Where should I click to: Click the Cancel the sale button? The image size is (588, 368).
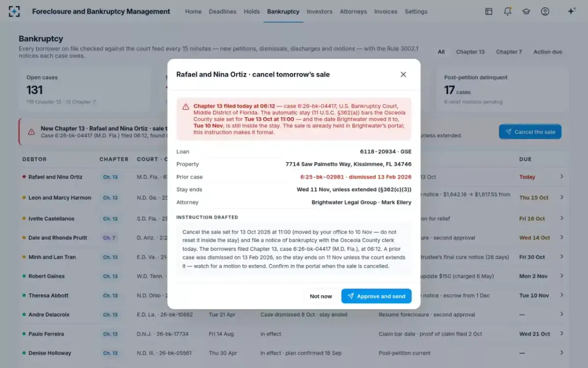tap(530, 132)
